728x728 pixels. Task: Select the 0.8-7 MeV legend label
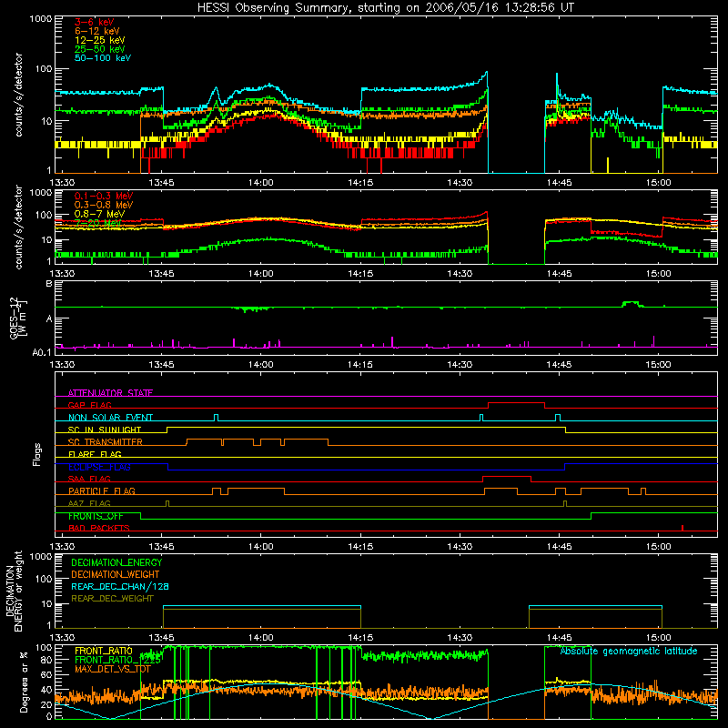click(x=99, y=214)
